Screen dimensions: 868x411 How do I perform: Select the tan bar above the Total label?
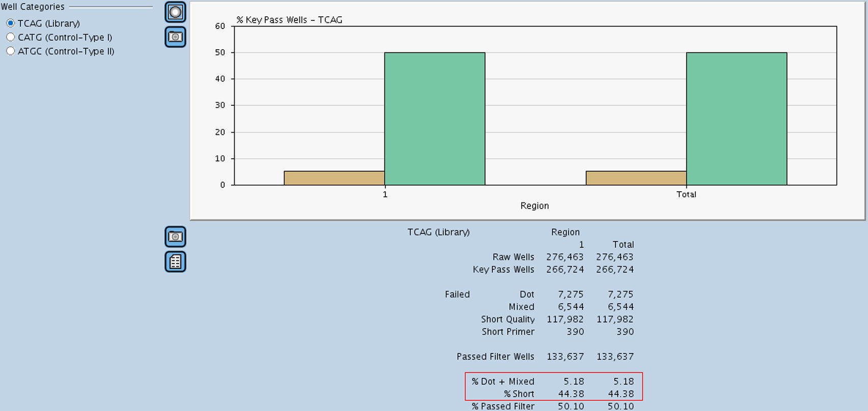pyautogui.click(x=636, y=178)
